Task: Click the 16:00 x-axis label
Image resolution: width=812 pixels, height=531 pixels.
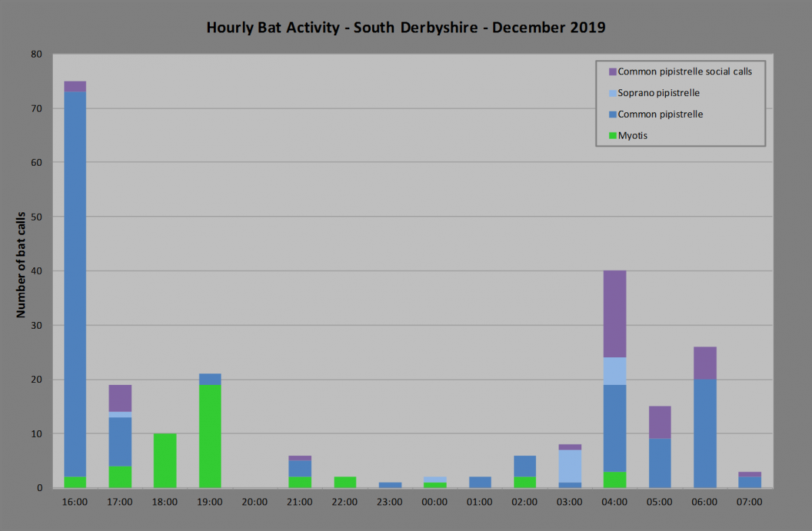Action: click(x=75, y=503)
